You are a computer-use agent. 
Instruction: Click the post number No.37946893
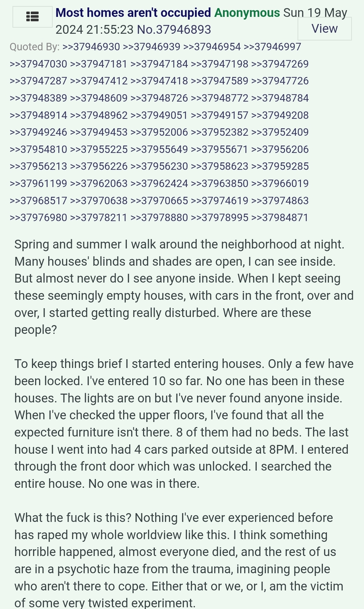tap(174, 30)
